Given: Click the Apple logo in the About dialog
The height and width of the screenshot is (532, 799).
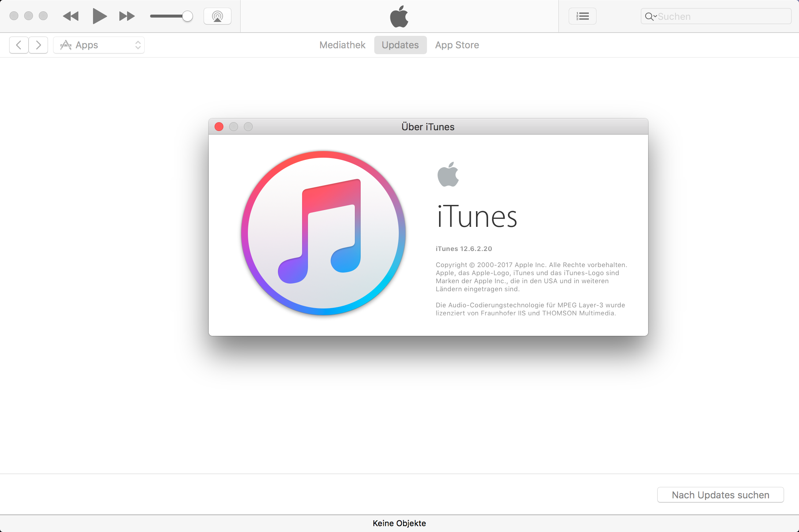Looking at the screenshot, I should pos(448,174).
